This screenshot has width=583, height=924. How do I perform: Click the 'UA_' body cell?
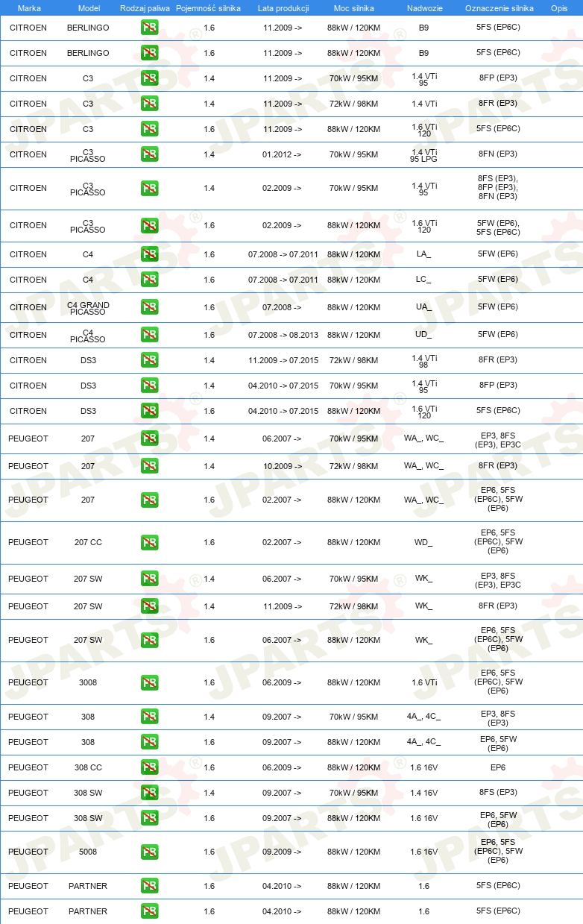[423, 307]
